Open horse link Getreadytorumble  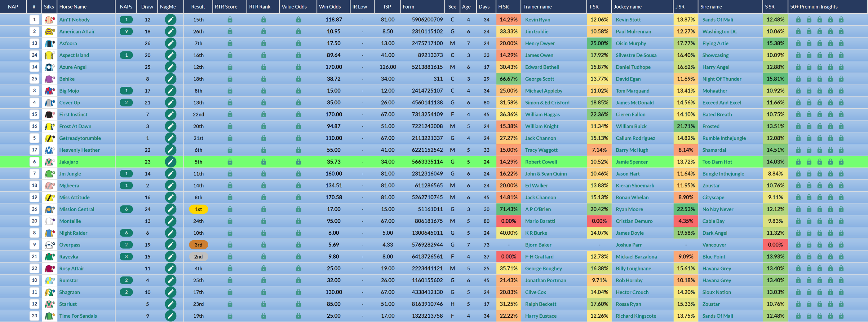tap(80, 138)
